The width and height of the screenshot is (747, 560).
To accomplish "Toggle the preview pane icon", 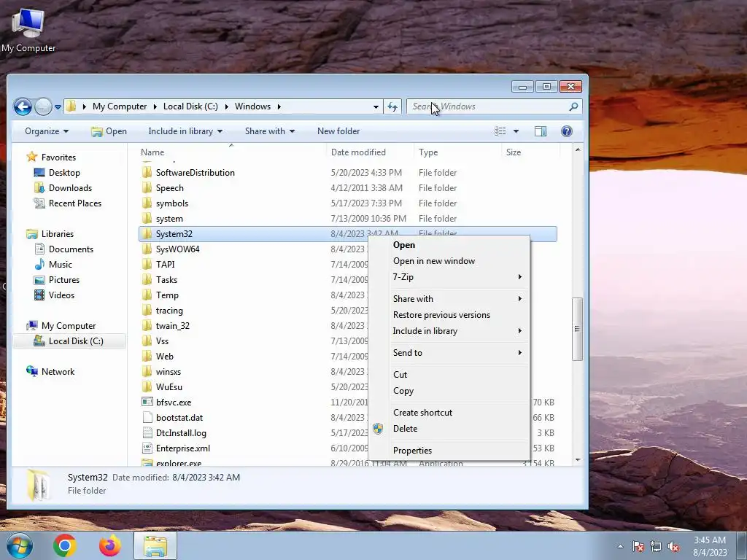I will (541, 131).
